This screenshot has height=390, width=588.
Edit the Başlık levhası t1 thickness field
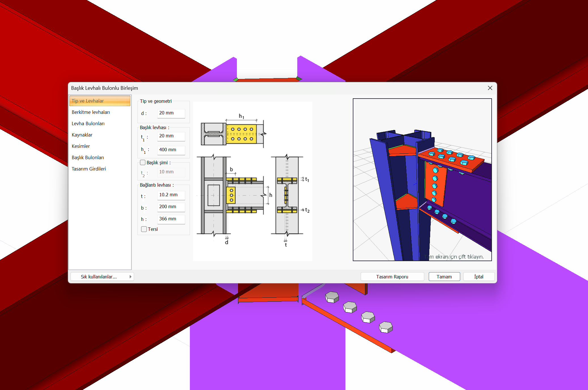point(171,136)
